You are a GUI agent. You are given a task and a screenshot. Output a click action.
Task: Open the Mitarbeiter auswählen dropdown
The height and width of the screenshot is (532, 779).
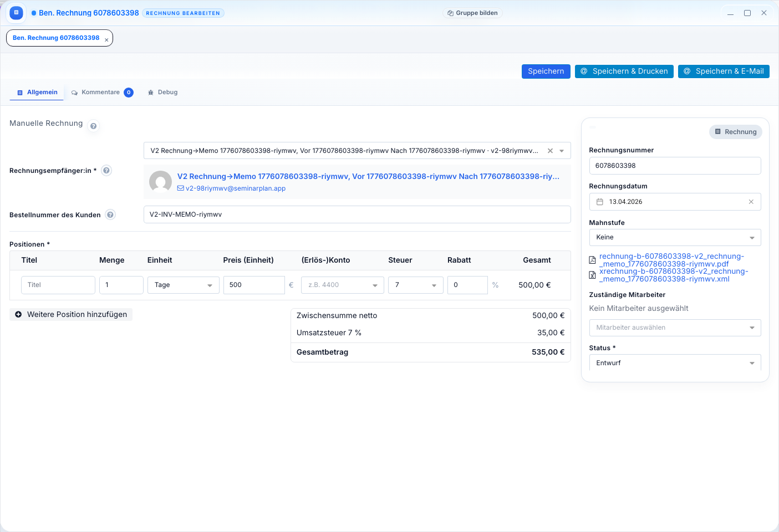point(674,328)
